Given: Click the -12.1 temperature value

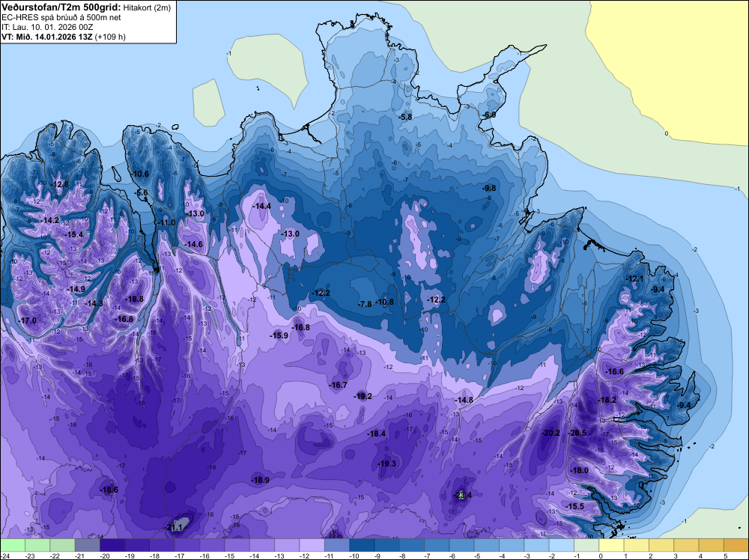Looking at the screenshot, I should pos(635,279).
